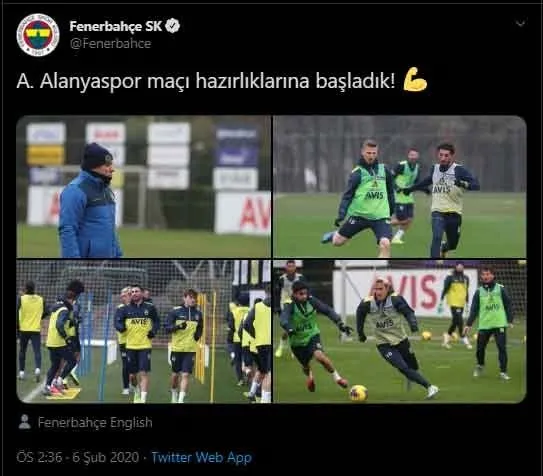Viewport: 543px width, 476px height.
Task: Open tagged account Fenerbahçe English
Action: click(95, 422)
